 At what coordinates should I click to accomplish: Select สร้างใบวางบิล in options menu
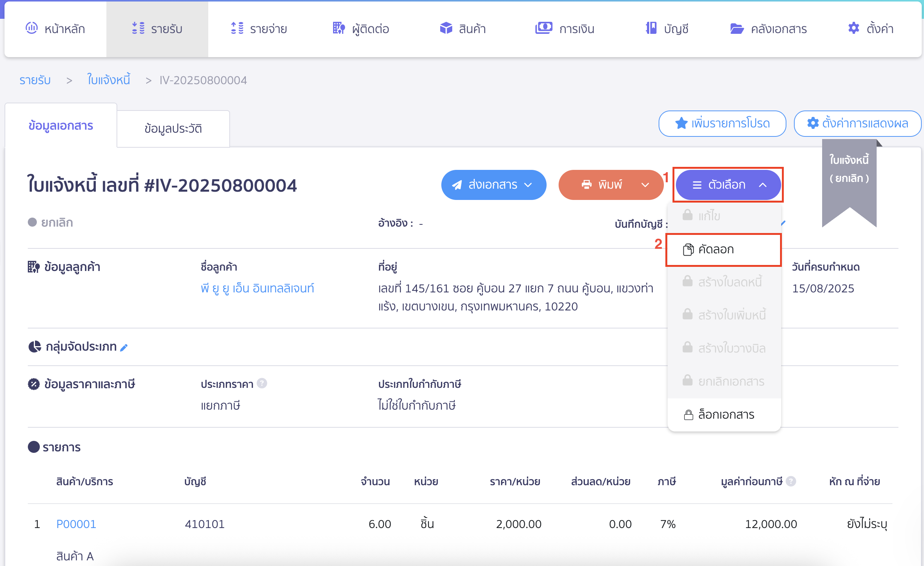724,348
